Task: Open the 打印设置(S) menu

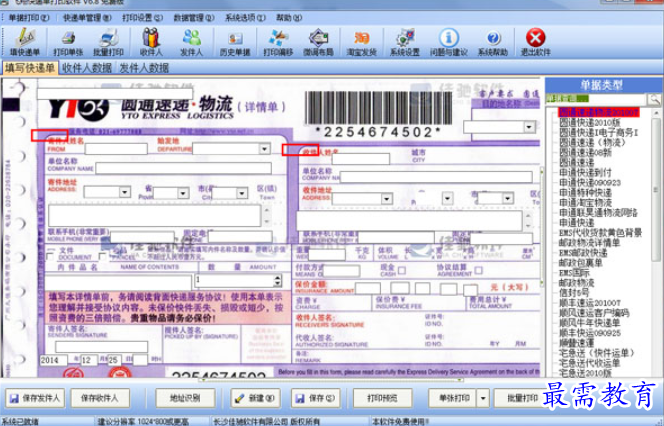Action: click(x=142, y=18)
